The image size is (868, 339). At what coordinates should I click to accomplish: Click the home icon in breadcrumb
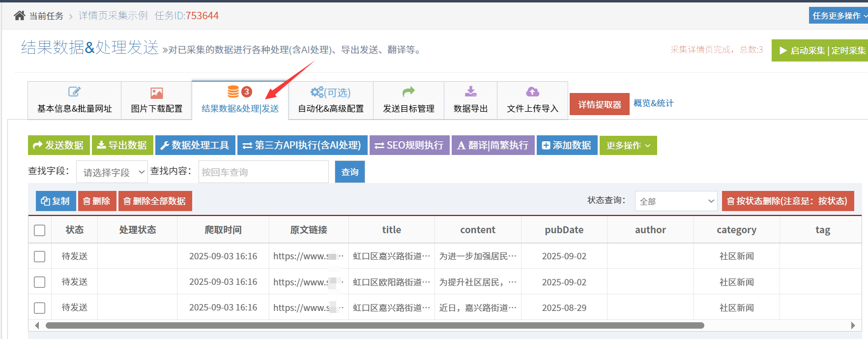(20, 16)
